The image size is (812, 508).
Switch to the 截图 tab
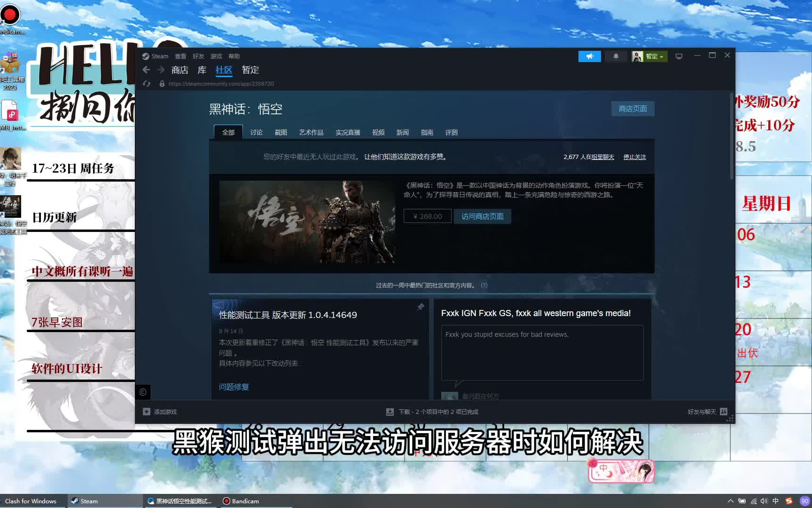click(281, 132)
